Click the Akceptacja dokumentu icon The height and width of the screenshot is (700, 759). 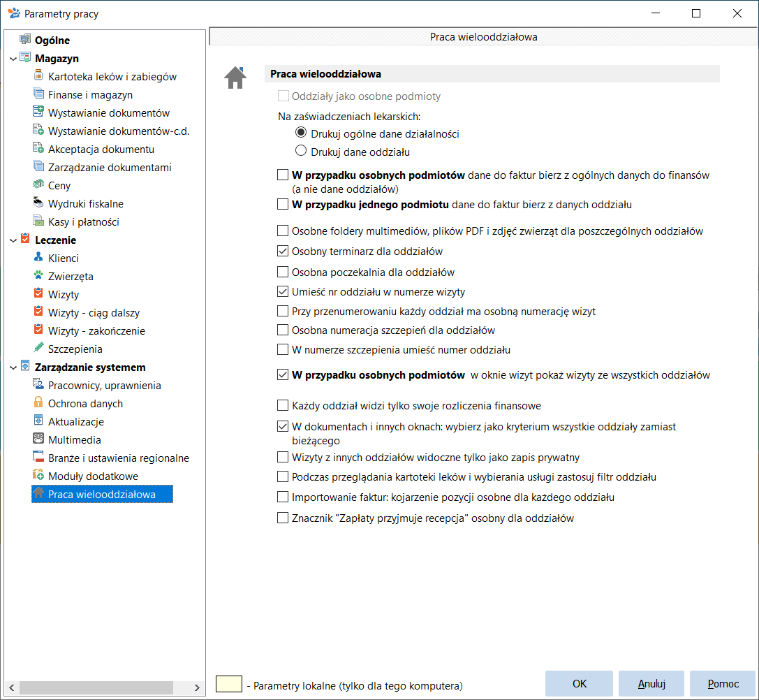38,148
